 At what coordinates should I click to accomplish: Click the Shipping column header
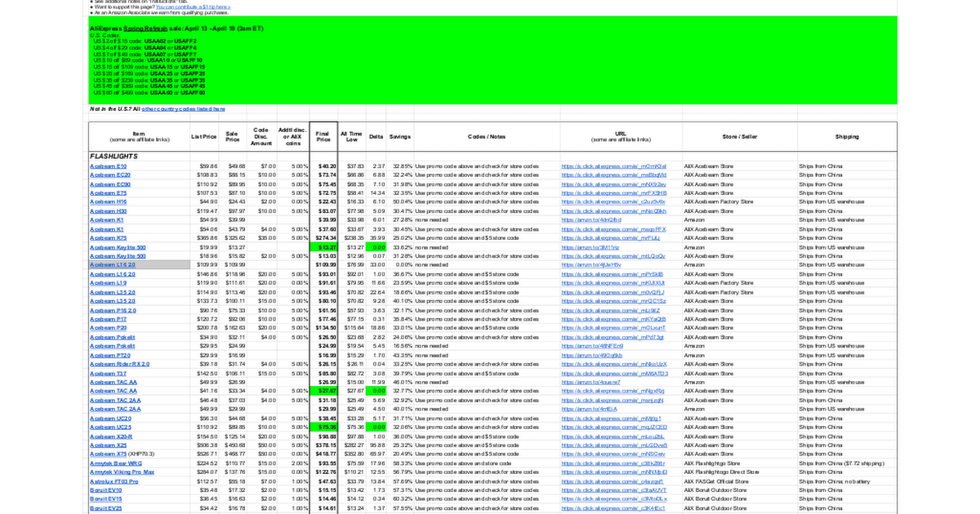pyautogui.click(x=846, y=136)
